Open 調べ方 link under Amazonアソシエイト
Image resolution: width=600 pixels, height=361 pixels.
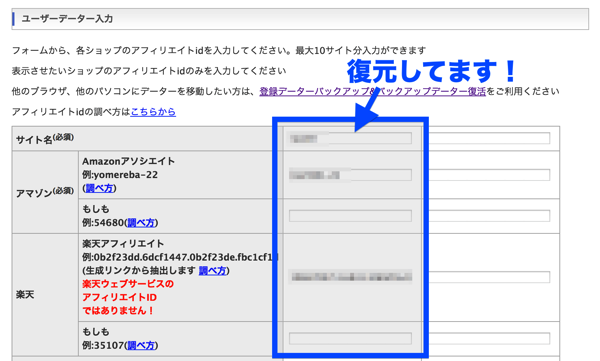coord(99,188)
